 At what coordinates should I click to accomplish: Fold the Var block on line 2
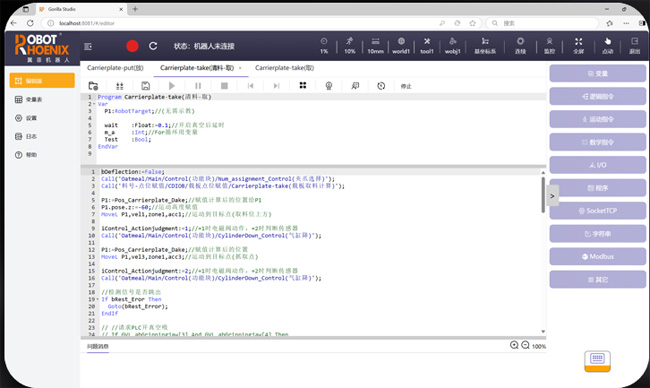[95, 104]
